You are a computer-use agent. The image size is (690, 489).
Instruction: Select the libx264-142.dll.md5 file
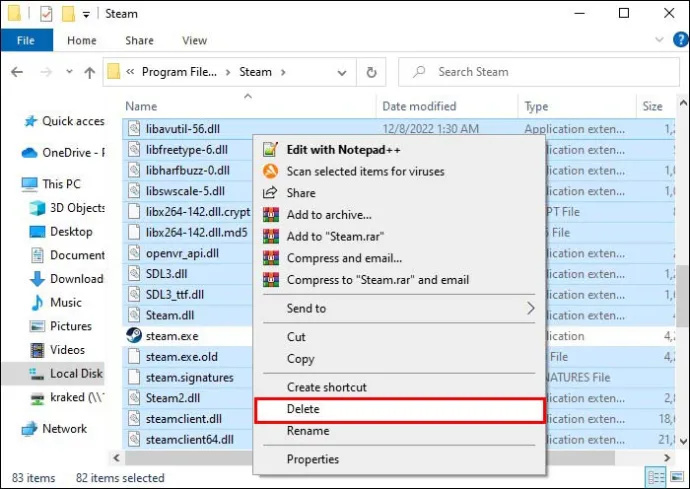[197, 232]
